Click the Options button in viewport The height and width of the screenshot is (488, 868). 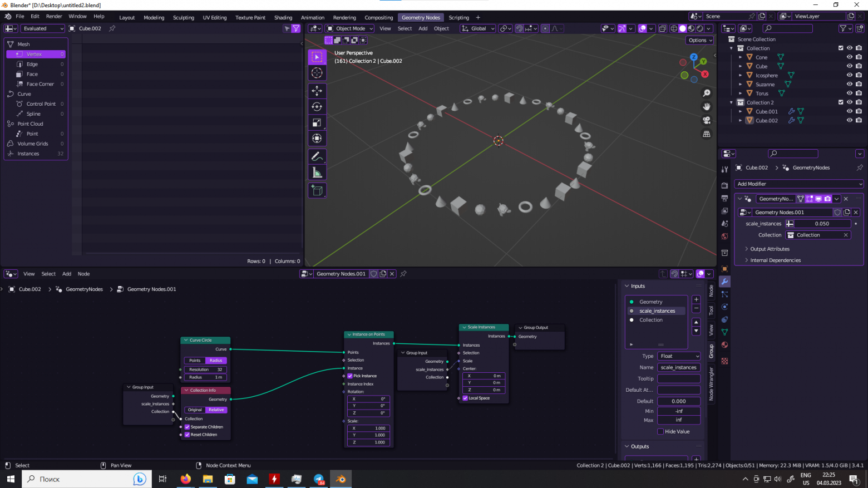[x=699, y=40]
